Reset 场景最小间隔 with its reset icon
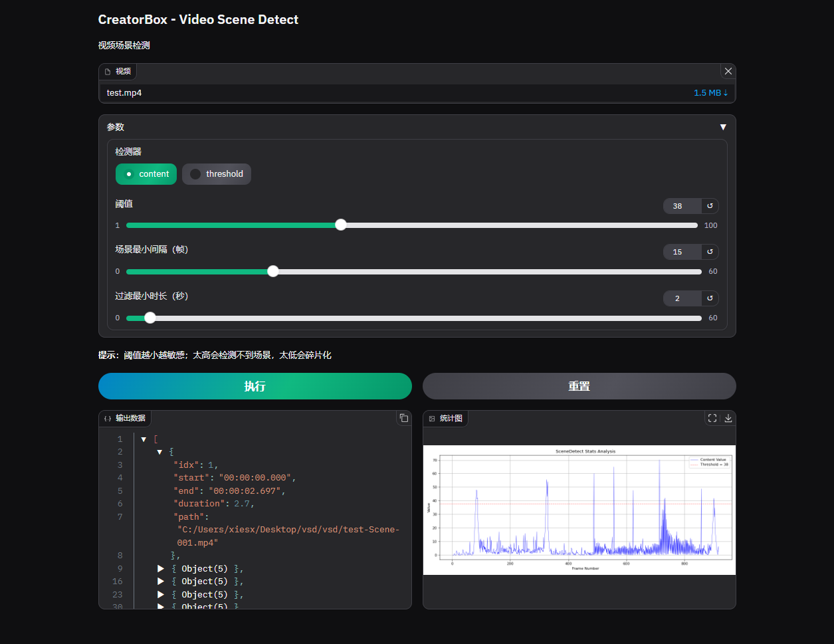The width and height of the screenshot is (834, 644). click(x=710, y=252)
